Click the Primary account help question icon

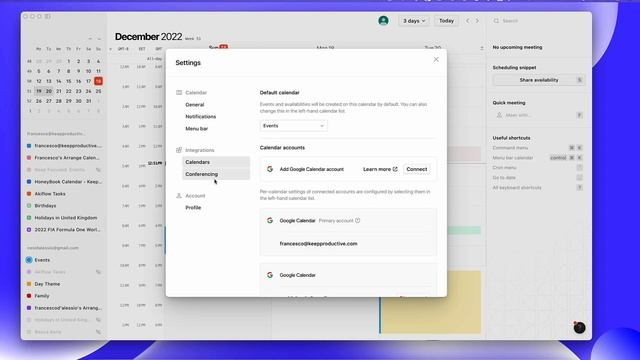point(358,220)
